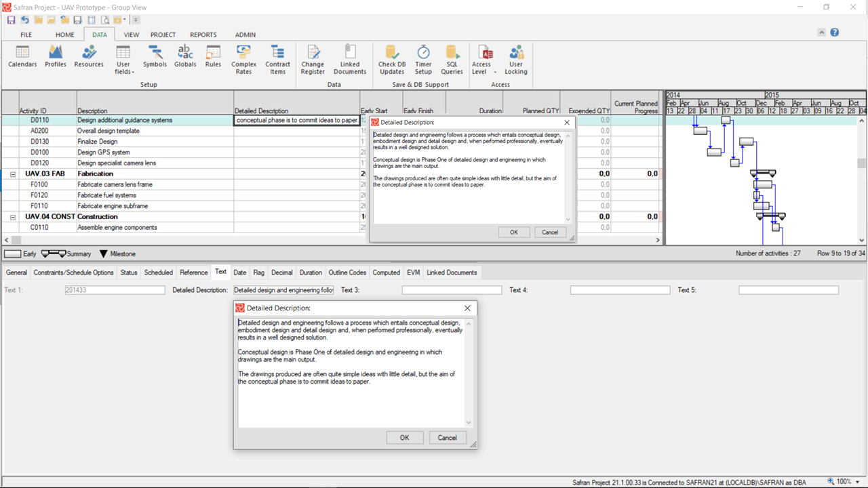Collapse the UAV.04 CONST Construction group
The width and height of the screenshot is (868, 488).
click(13, 218)
